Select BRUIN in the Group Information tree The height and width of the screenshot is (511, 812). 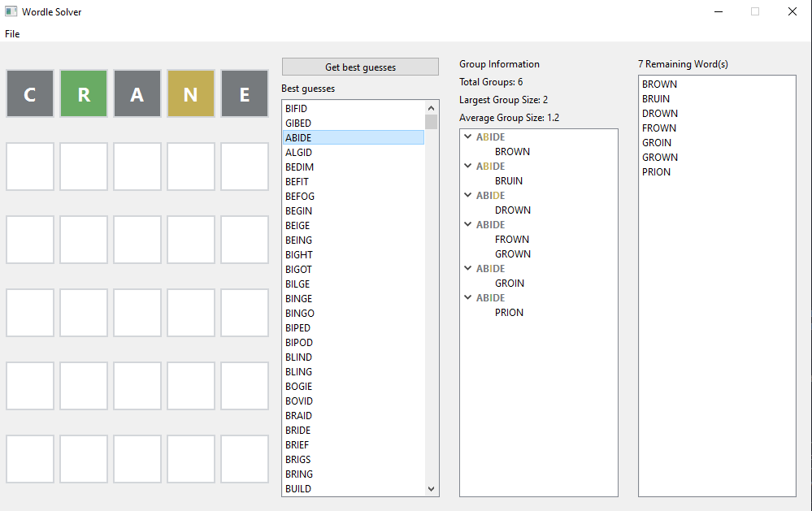[509, 180]
